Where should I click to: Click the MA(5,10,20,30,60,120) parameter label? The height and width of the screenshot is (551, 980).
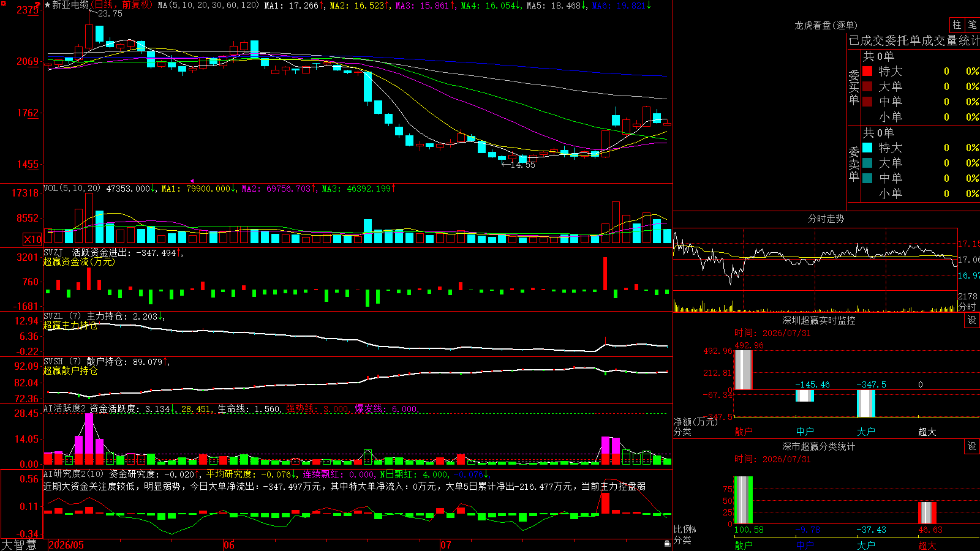(208, 5)
